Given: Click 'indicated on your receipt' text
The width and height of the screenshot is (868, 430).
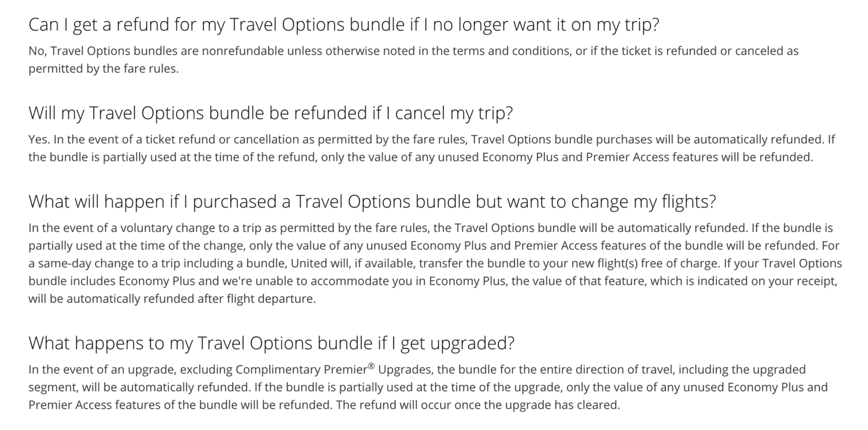Looking at the screenshot, I should 777,281.
